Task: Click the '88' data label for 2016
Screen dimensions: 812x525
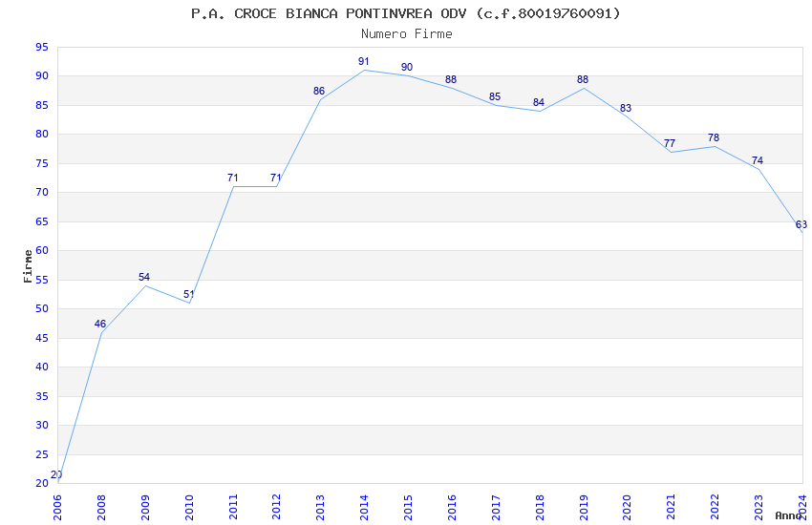Action: coord(451,79)
